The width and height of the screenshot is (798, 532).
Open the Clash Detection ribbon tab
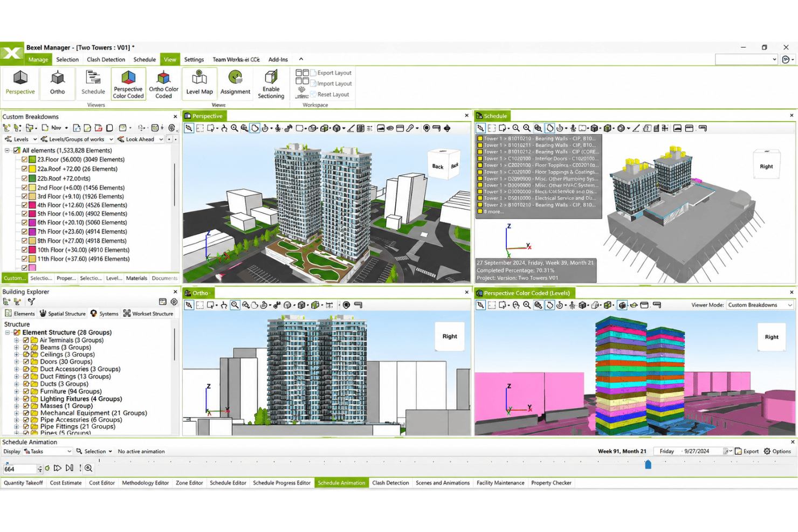click(106, 59)
